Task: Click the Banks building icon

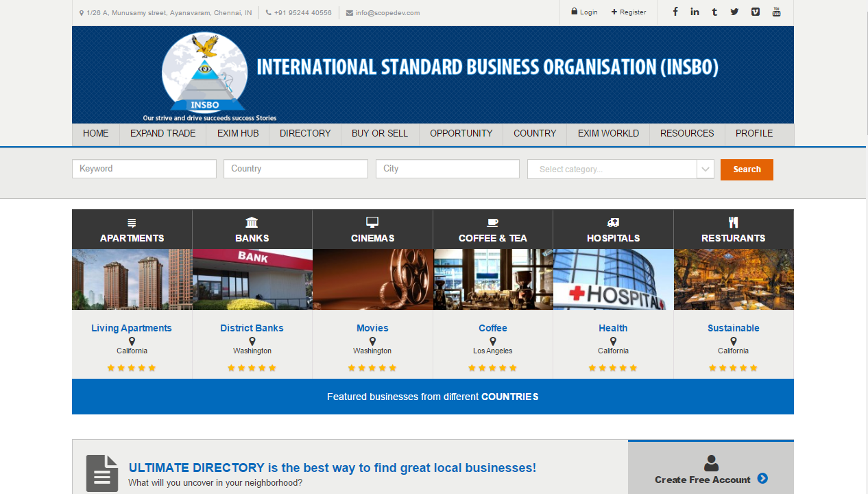Action: pyautogui.click(x=252, y=222)
